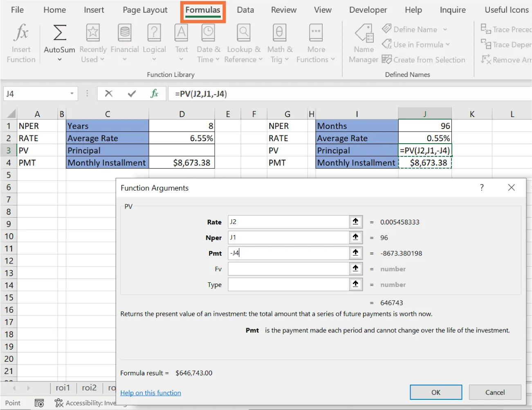Open the Name Manager

(363, 43)
